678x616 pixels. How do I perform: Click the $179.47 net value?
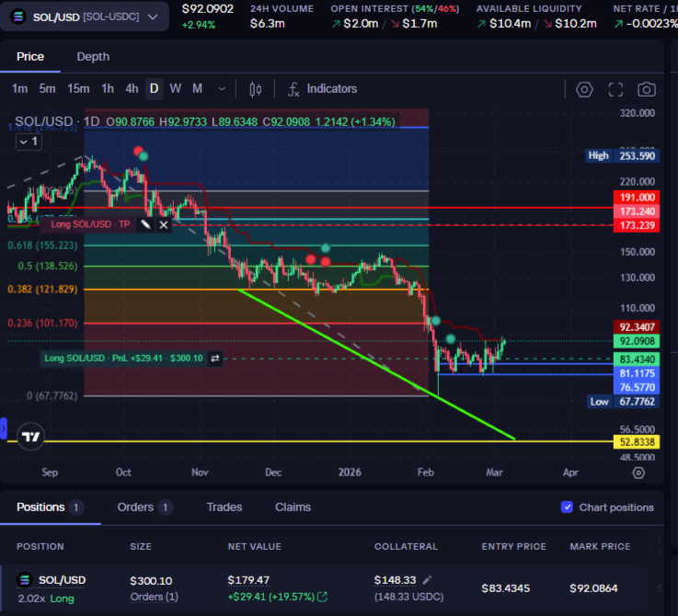[248, 580]
